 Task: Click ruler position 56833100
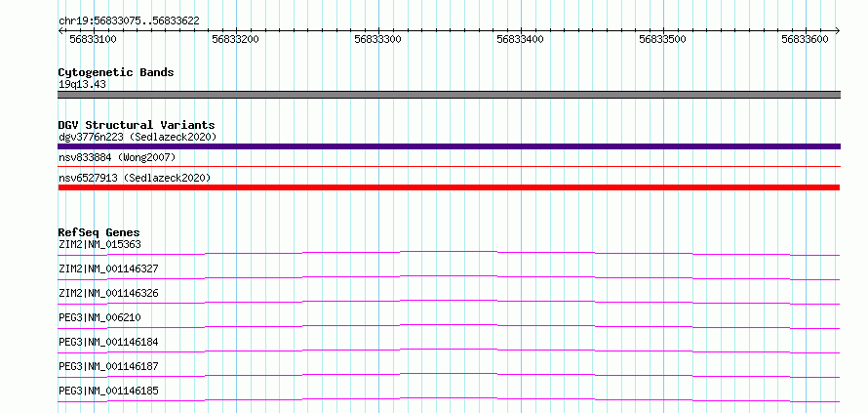point(93,39)
